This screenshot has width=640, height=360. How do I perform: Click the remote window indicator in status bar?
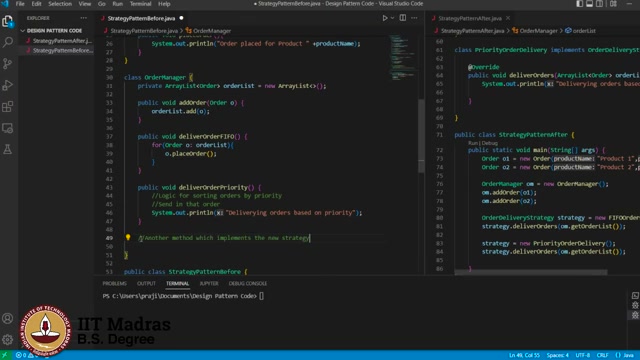point(5,355)
